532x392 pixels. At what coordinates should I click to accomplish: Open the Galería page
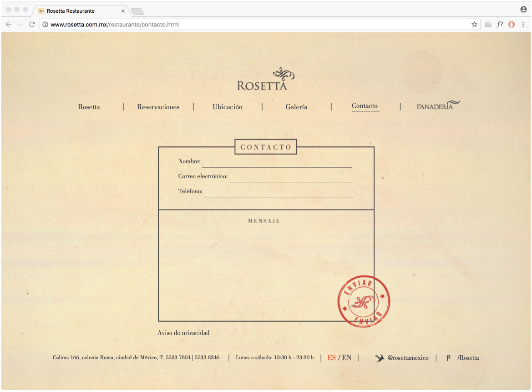(x=296, y=107)
